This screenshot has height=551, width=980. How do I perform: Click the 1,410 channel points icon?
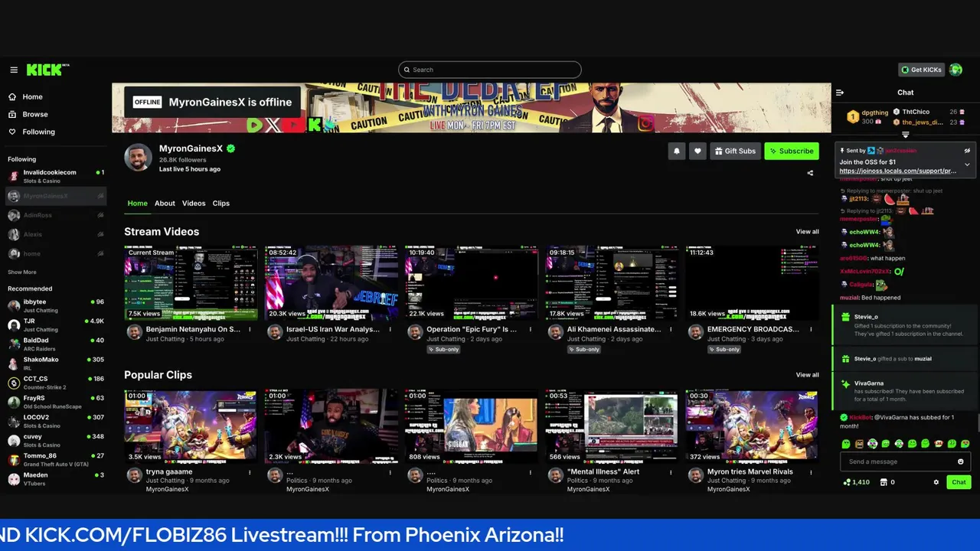tap(847, 482)
